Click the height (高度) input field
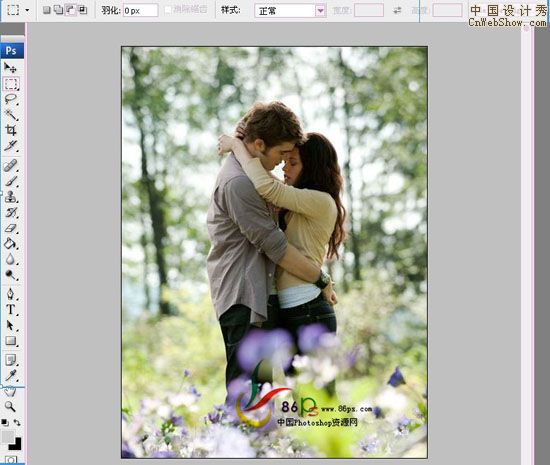 click(x=447, y=11)
